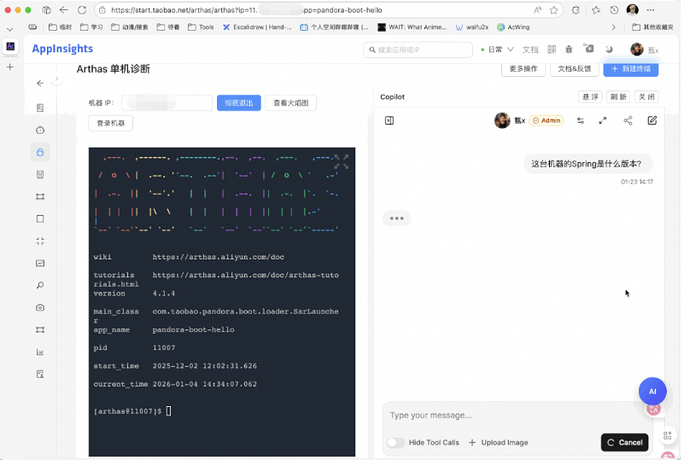Click the bar chart icon in the sidebar

tap(40, 352)
